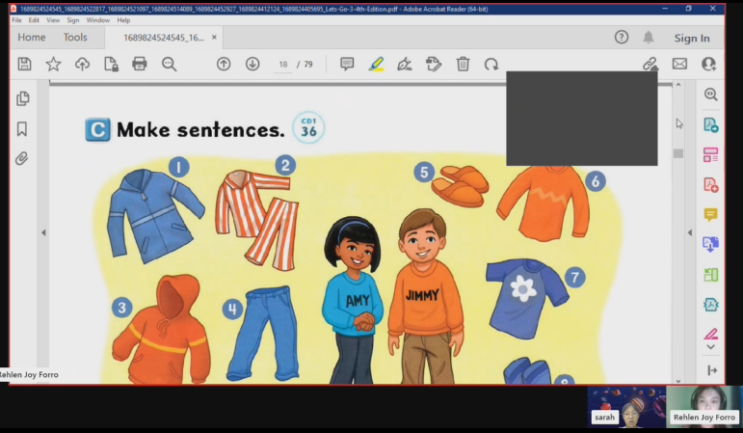Open attachments paperclip panel
The height and width of the screenshot is (433, 743).
click(x=22, y=158)
